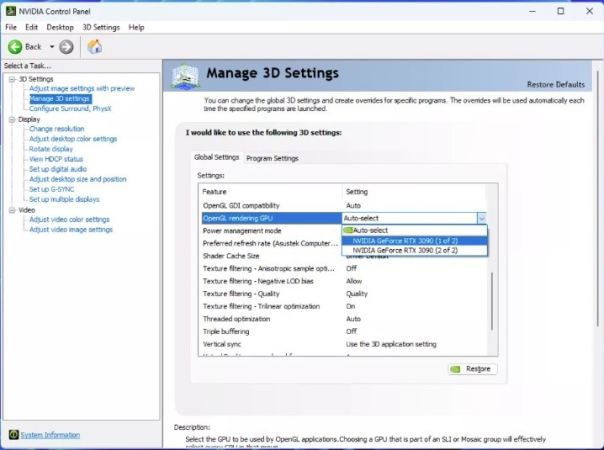The image size is (604, 450).
Task: Select Manage 3D settings in task tree
Action: pos(60,99)
